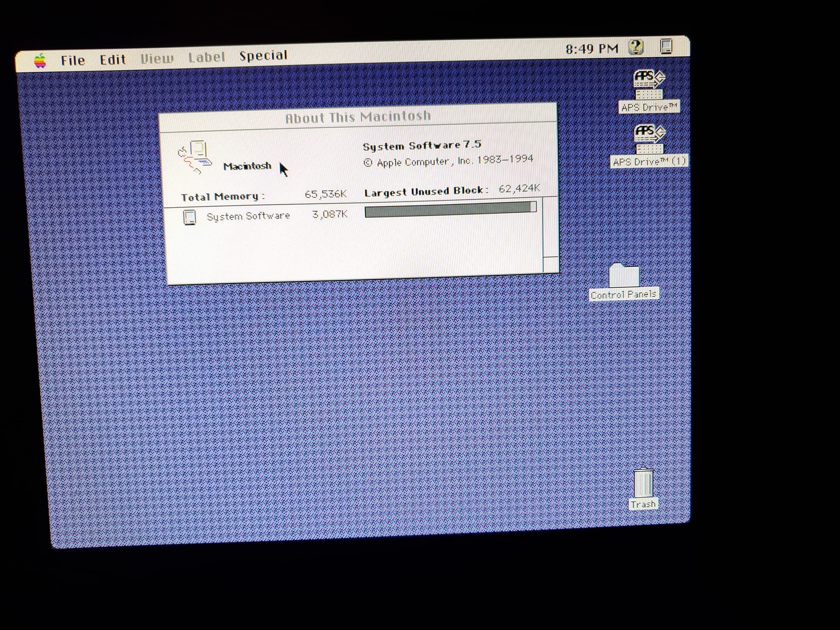This screenshot has height=630, width=840.
Task: Open the Application menu icon in menu bar
Action: click(667, 46)
